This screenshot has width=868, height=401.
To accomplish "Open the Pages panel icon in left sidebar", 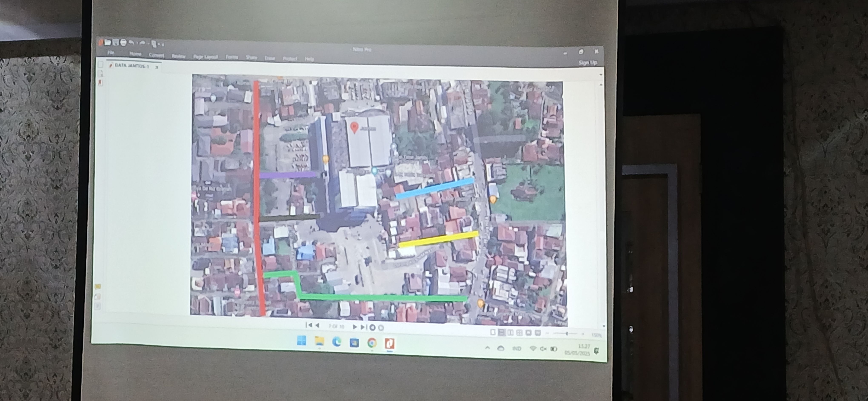I will coord(100,65).
